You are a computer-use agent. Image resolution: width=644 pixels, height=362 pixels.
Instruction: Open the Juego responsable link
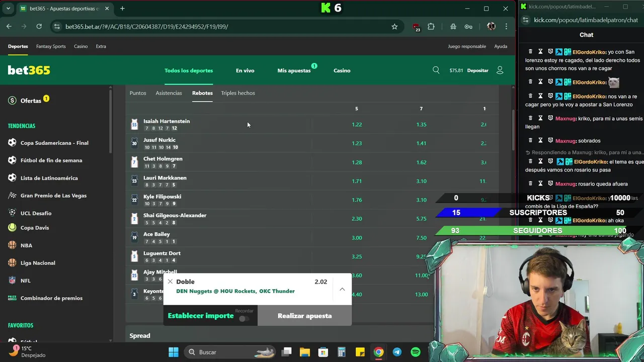[467, 46]
